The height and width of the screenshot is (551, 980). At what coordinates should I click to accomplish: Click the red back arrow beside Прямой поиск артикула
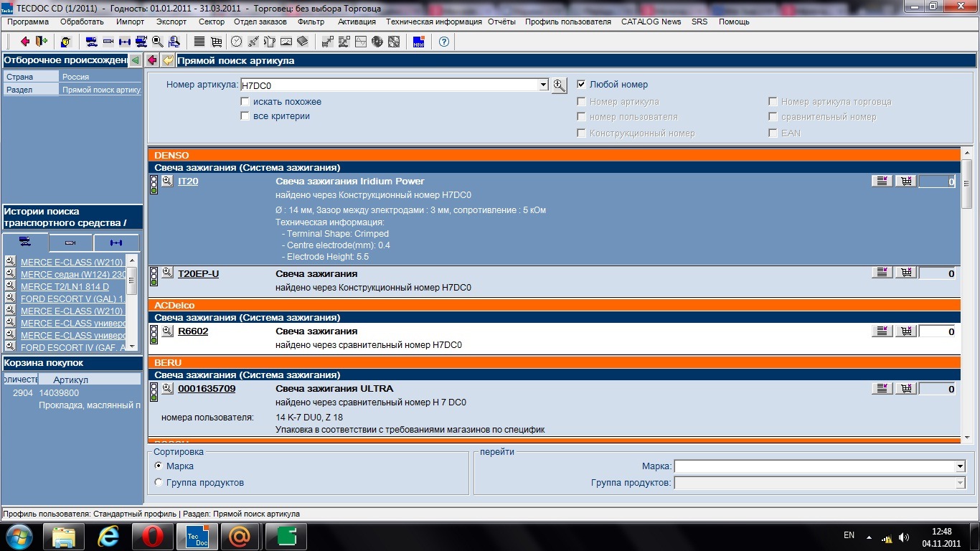153,60
